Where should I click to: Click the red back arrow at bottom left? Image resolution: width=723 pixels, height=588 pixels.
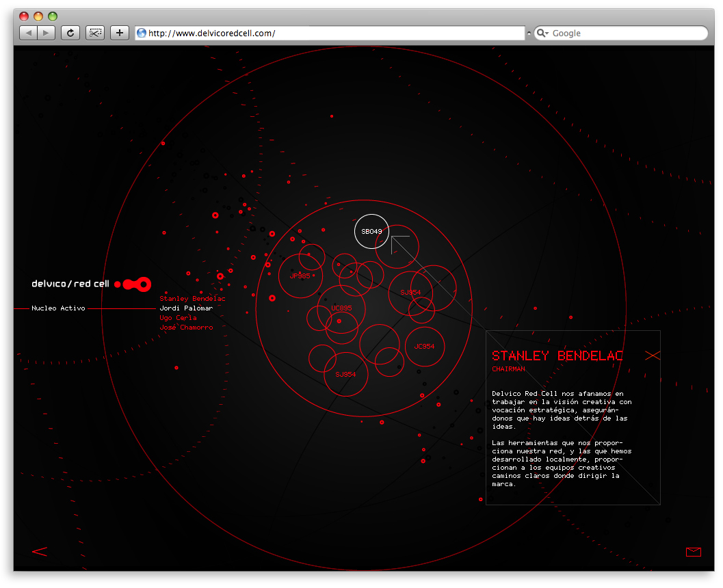40,551
